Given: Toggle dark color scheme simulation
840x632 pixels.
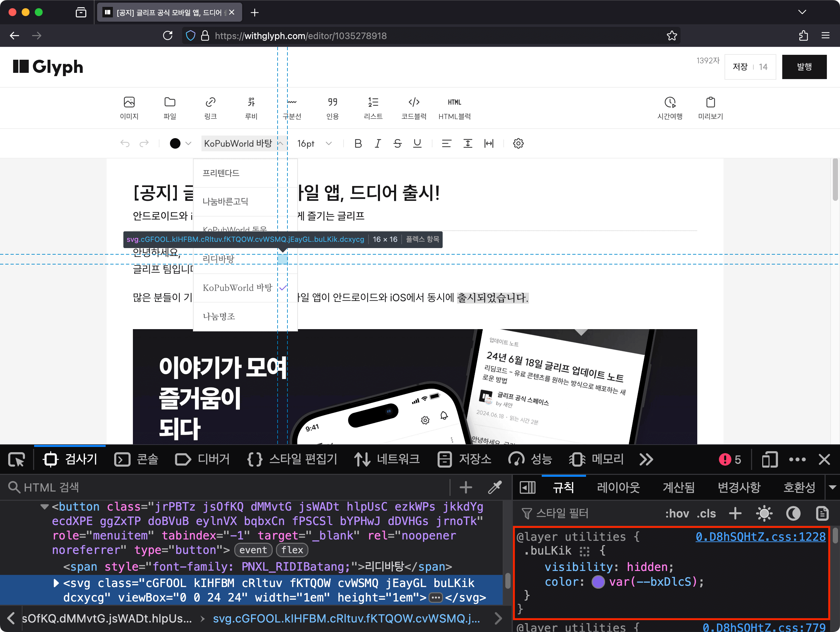Looking at the screenshot, I should pos(793,514).
